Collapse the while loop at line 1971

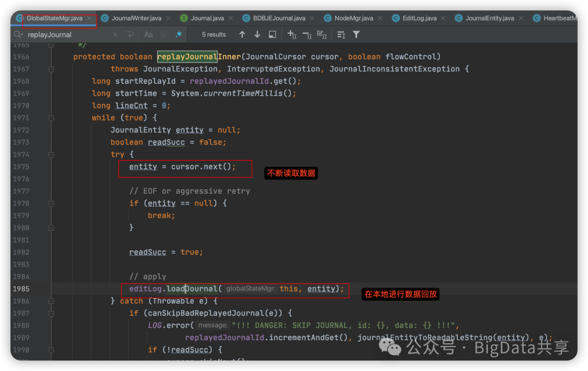tap(51, 118)
